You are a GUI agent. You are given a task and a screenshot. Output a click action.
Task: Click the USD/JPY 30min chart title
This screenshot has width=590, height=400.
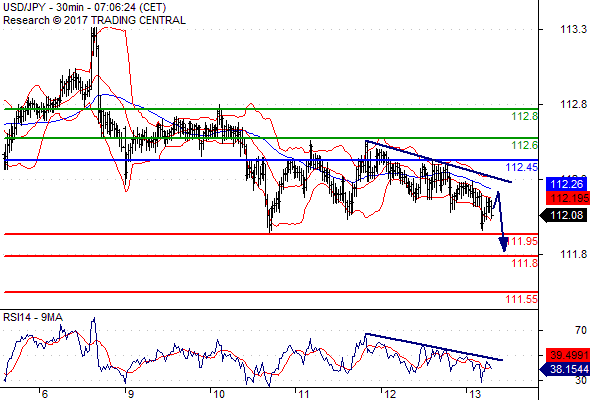pyautogui.click(x=85, y=8)
